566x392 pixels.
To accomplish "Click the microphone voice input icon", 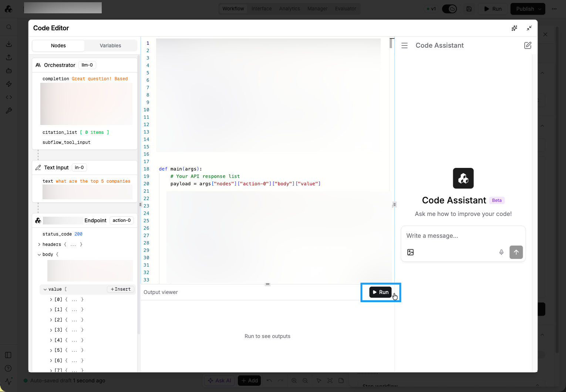I will coord(501,252).
